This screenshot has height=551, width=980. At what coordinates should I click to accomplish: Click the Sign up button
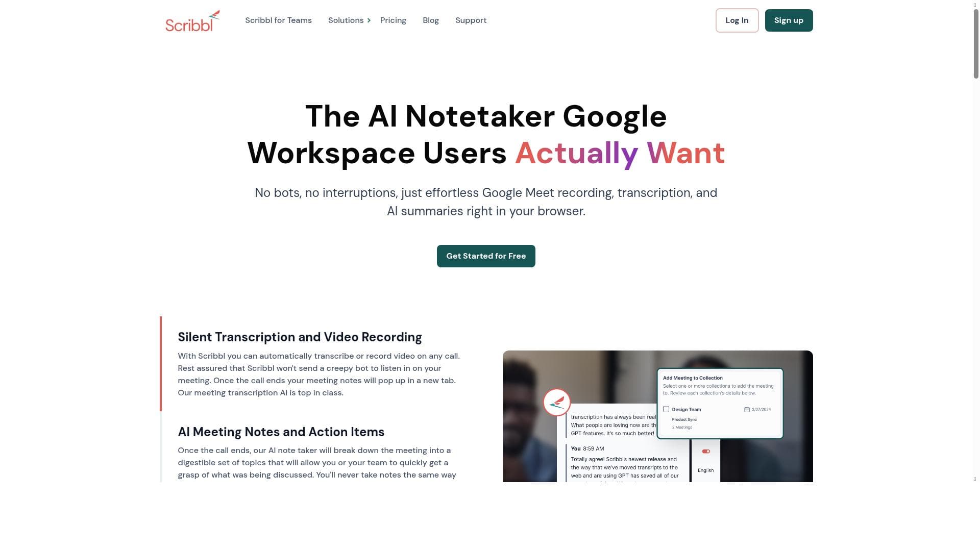(x=789, y=20)
